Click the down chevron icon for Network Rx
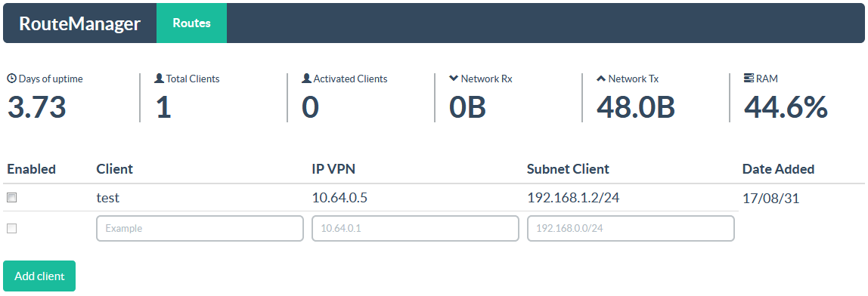 point(454,79)
